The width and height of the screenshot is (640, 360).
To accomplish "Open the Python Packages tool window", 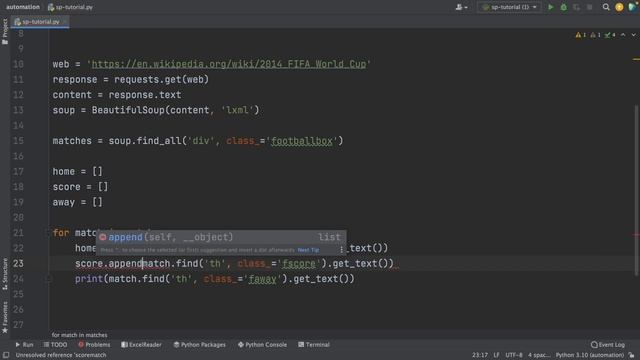I will 200,345.
